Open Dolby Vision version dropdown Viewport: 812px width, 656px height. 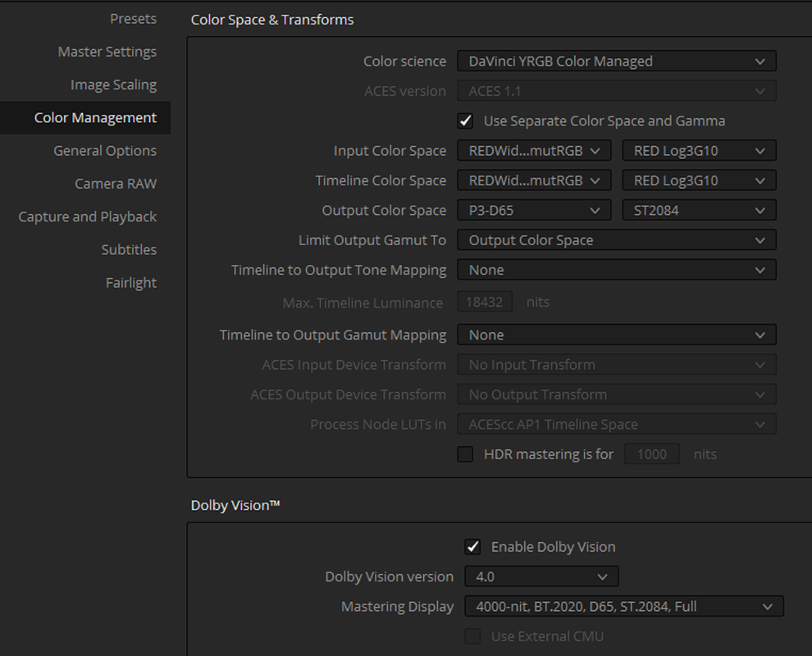tap(541, 576)
